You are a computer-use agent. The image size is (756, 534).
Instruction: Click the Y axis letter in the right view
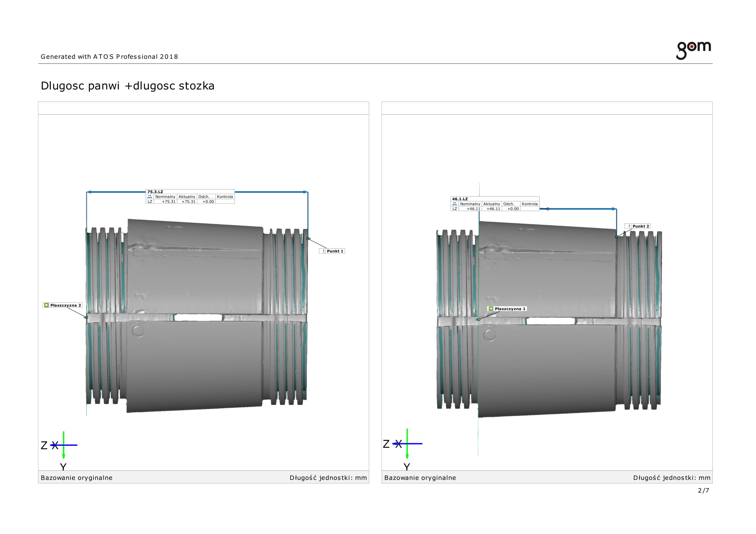[x=407, y=467]
